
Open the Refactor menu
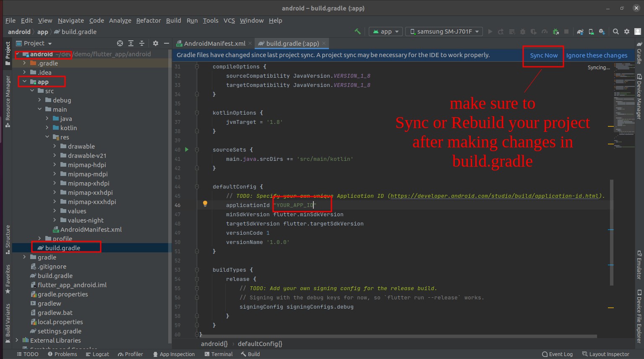point(149,20)
